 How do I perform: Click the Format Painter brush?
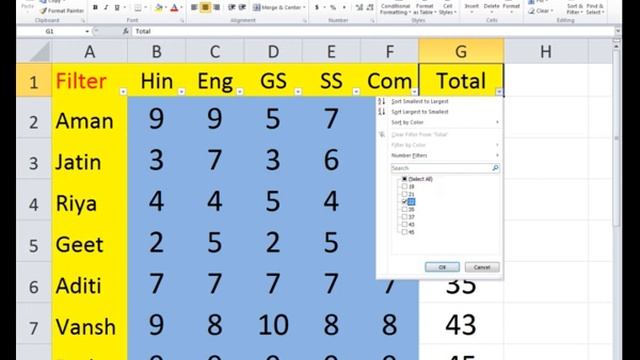[x=44, y=11]
